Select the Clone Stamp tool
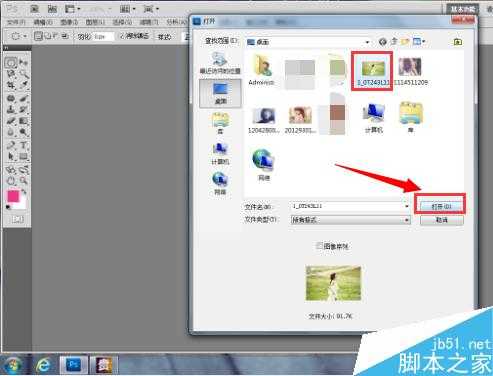 pyautogui.click(x=11, y=109)
